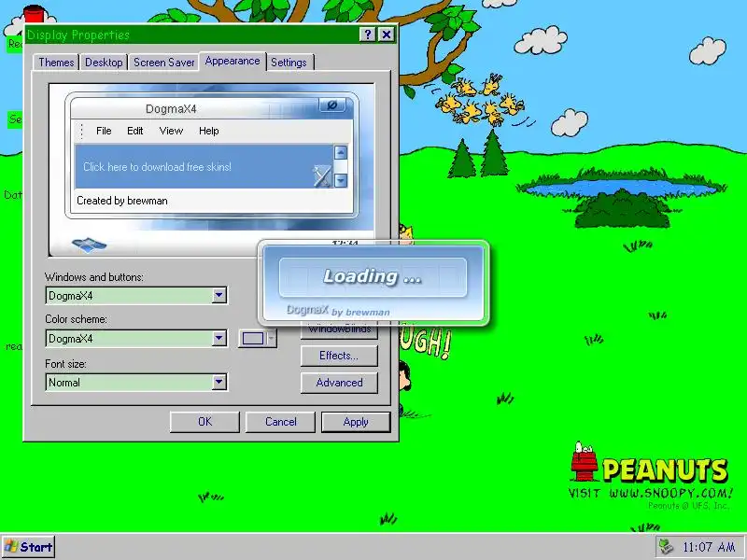Click the preview scrollbar up arrow

[341, 152]
